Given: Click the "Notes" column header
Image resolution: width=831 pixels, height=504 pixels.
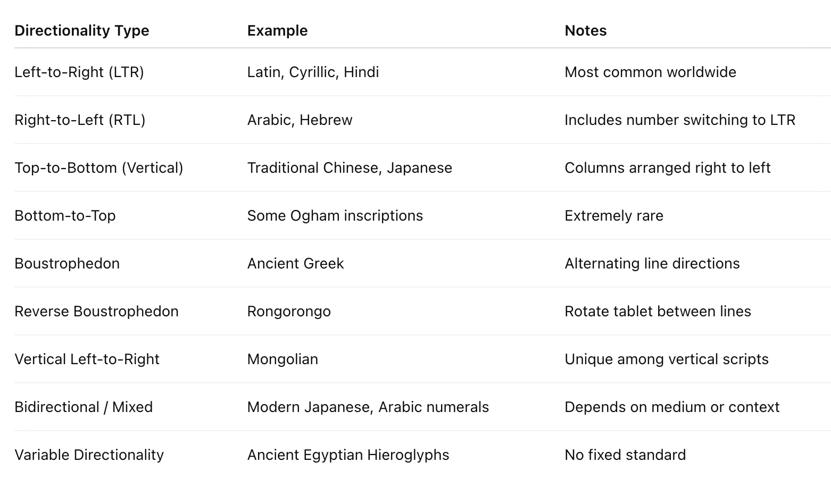Looking at the screenshot, I should (585, 31).
